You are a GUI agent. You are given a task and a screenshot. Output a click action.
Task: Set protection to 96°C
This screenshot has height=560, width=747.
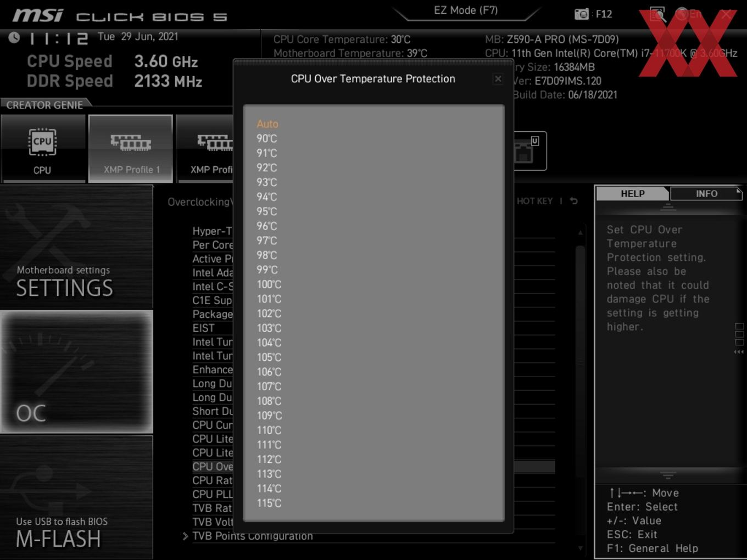tap(267, 226)
